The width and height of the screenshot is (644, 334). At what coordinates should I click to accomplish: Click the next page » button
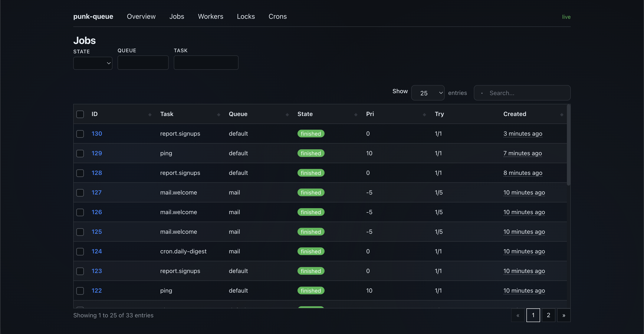[x=564, y=315]
